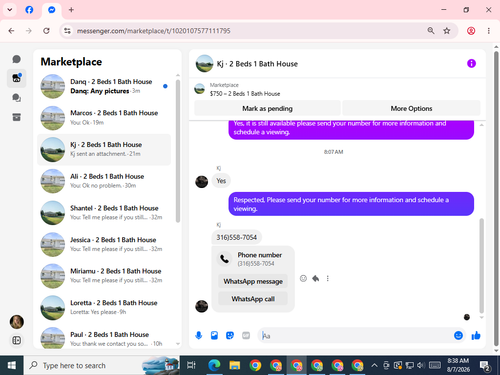Open the zoom magnifier icon in address bar
500x375 pixels.
click(431, 31)
